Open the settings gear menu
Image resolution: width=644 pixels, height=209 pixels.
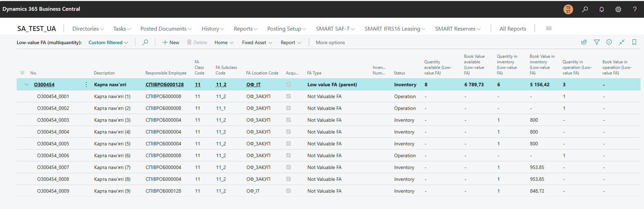(x=618, y=9)
